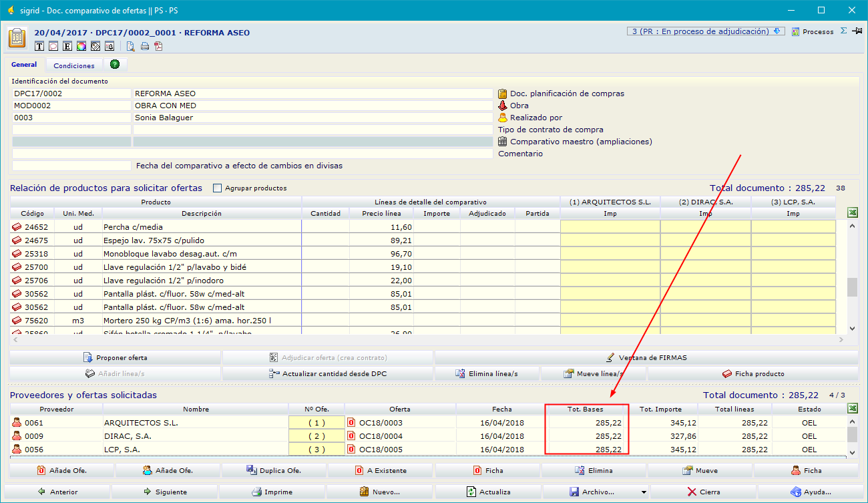Select the General tab
Viewport: 868px width, 503px height.
(x=24, y=65)
